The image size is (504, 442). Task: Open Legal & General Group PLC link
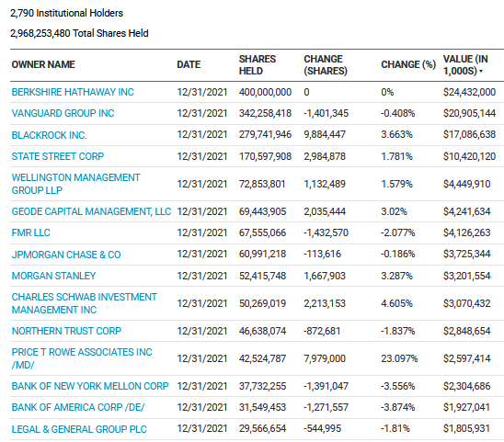click(x=79, y=429)
